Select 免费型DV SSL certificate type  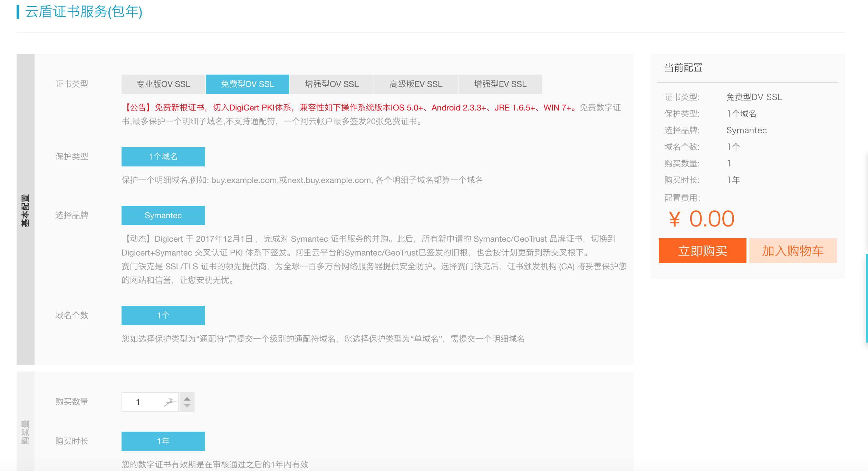248,84
